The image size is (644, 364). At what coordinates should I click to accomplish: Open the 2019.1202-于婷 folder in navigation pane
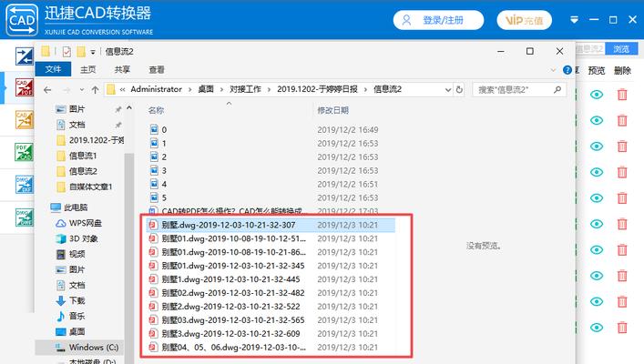coord(89,140)
